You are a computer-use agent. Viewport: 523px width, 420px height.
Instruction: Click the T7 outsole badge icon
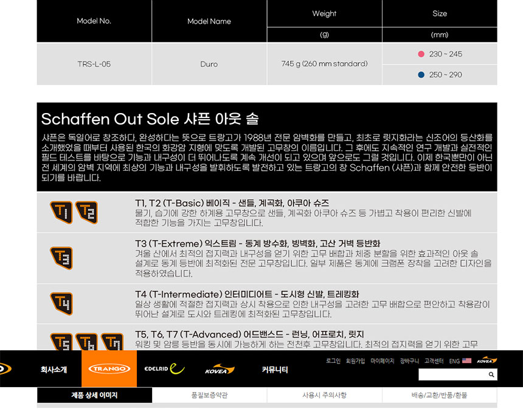click(112, 342)
